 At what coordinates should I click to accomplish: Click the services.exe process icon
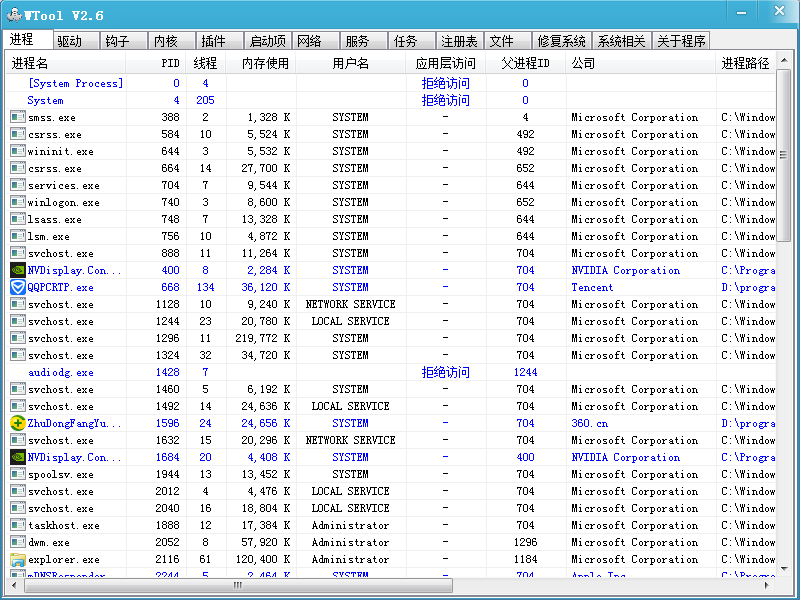tap(18, 185)
